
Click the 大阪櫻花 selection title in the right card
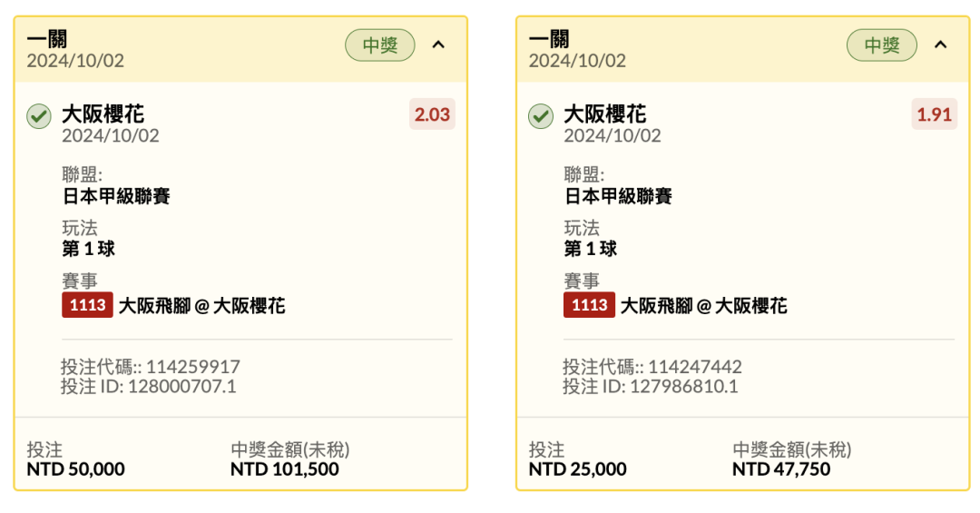(605, 113)
